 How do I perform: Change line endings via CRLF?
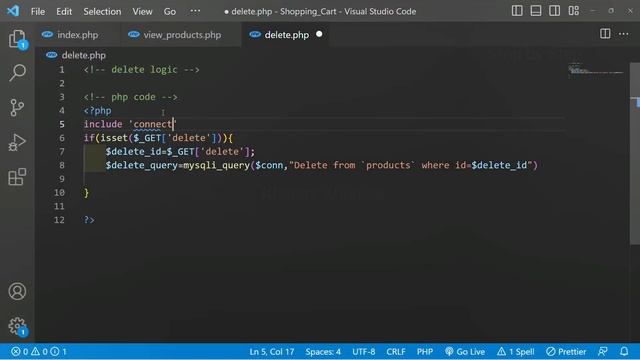[396, 351]
